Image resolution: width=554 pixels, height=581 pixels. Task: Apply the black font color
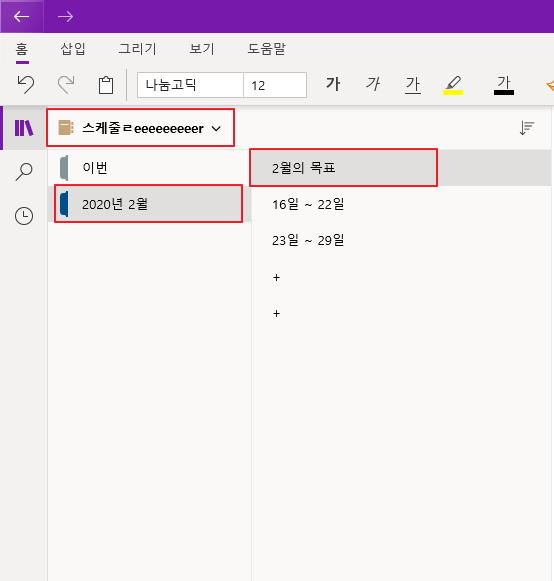(504, 85)
